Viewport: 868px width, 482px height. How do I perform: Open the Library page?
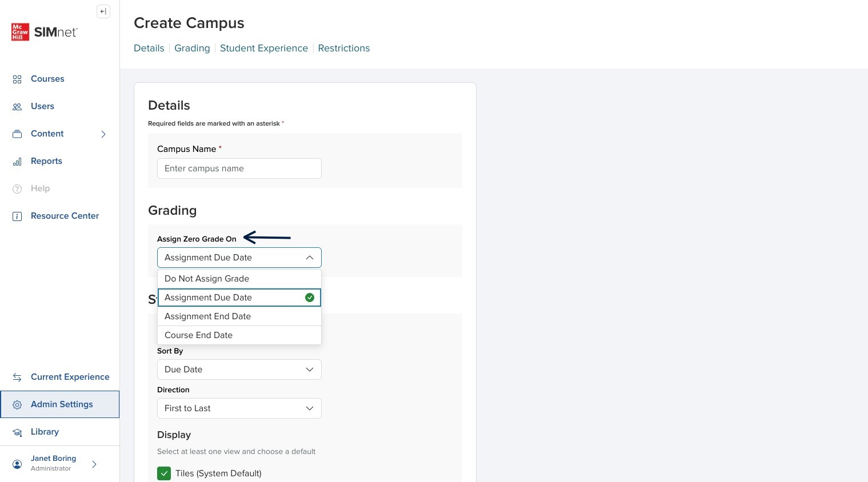(45, 432)
